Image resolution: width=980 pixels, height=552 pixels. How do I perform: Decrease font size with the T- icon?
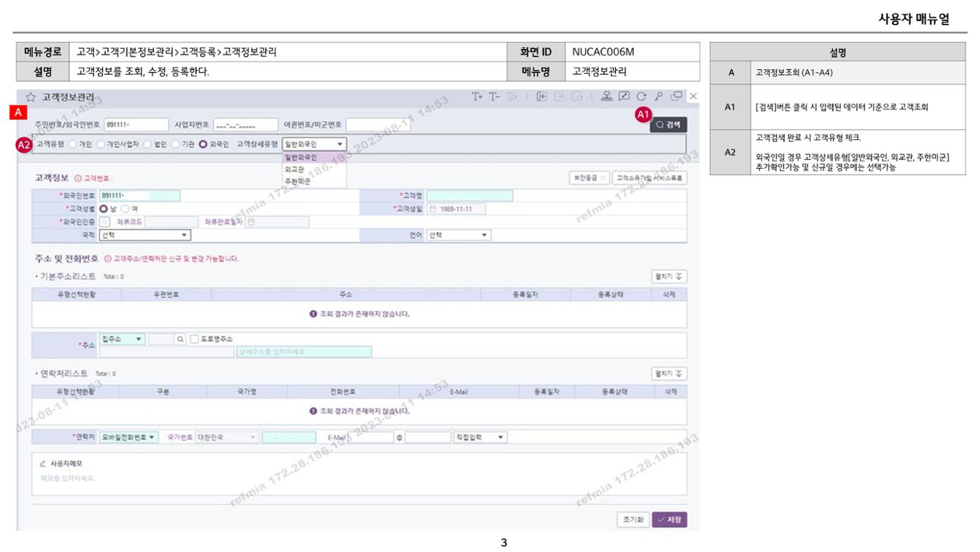tap(493, 97)
